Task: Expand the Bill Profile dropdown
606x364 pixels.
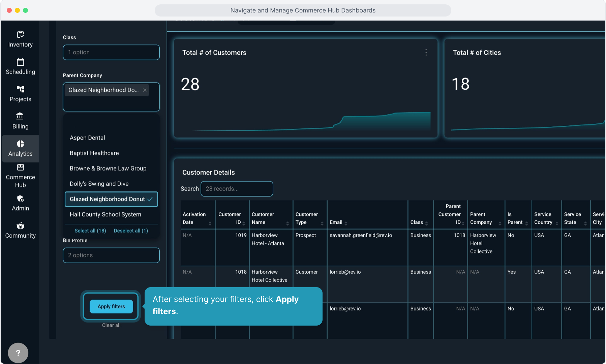Action: point(111,255)
